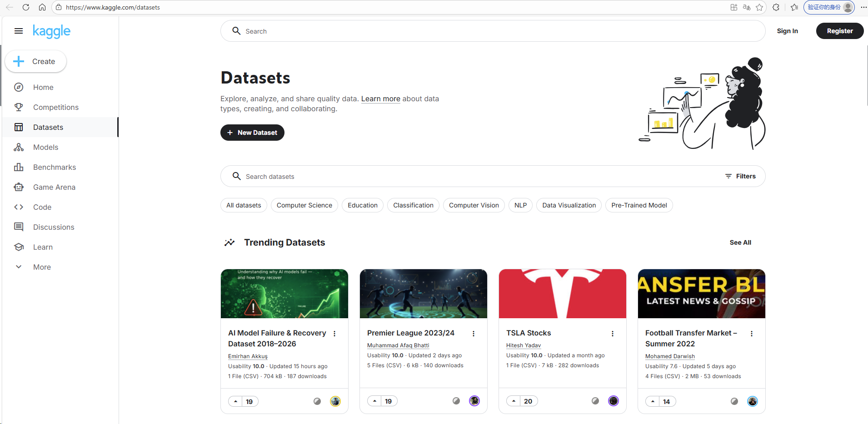Open author Emirhan Akkuş profile link
The image size is (868, 424).
[248, 356]
